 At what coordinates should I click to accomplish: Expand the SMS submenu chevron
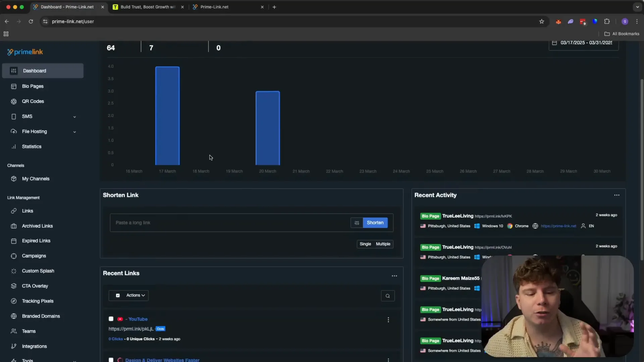click(74, 117)
